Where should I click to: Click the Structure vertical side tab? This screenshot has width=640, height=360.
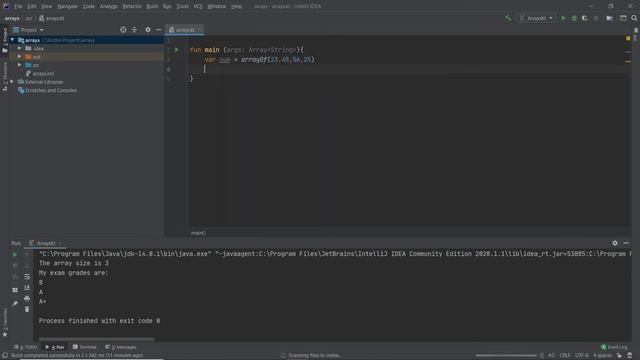pyautogui.click(x=5, y=77)
